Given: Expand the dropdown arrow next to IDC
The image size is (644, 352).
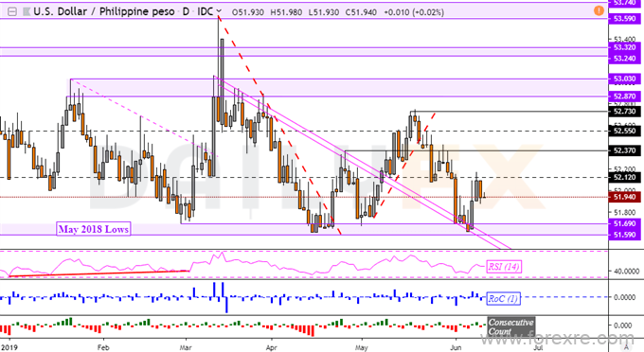Looking at the screenshot, I should [219, 11].
